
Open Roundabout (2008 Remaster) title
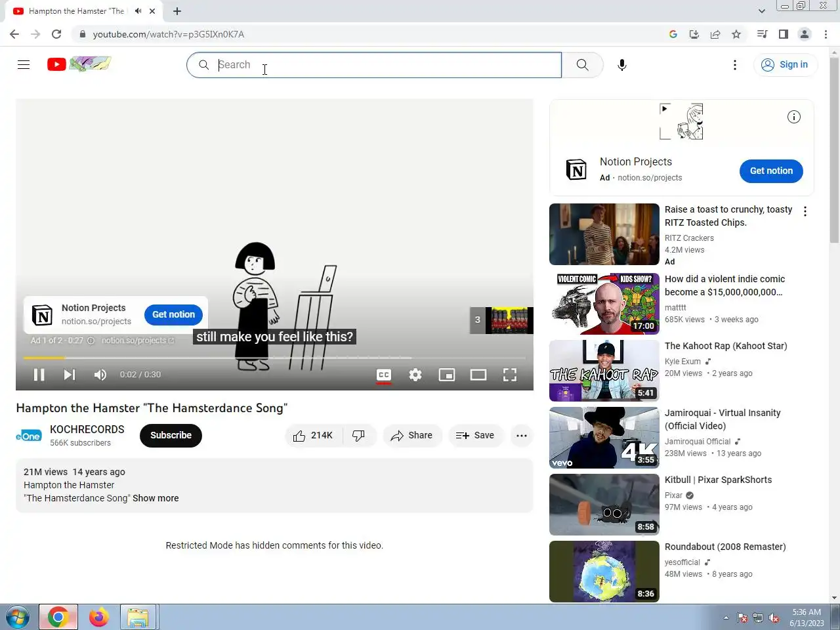click(725, 547)
